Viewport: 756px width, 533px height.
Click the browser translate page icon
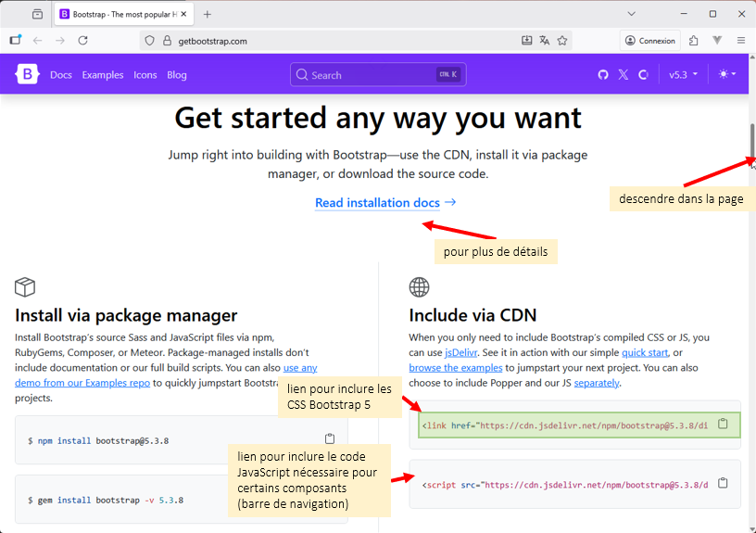[x=545, y=41]
